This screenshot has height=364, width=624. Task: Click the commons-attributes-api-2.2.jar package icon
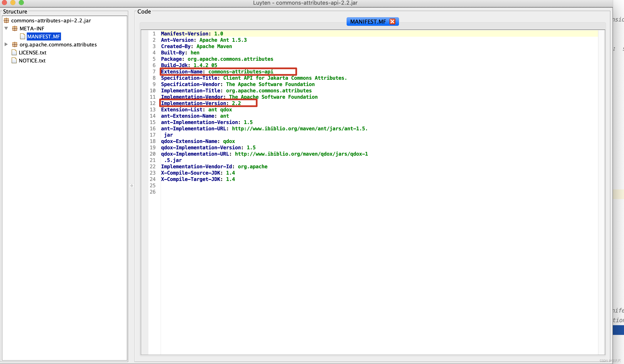(6, 20)
